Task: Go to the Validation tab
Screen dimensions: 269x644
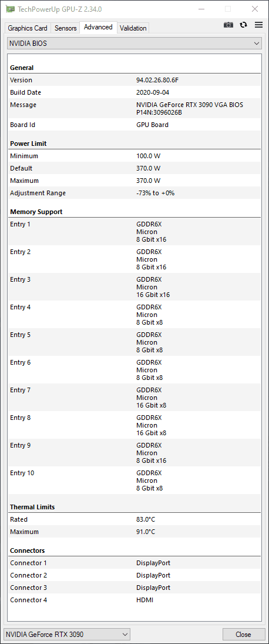Action: pyautogui.click(x=133, y=28)
